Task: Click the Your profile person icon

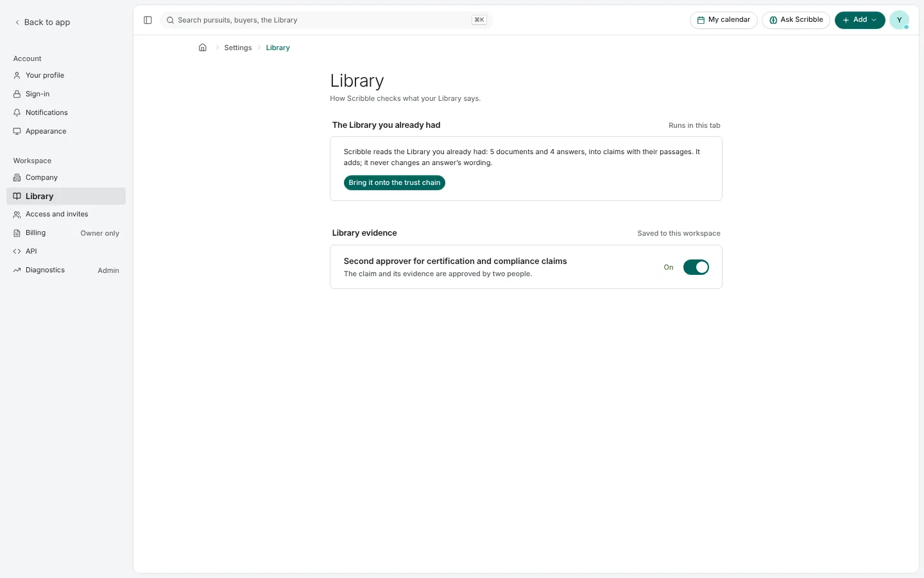Action: 17,75
